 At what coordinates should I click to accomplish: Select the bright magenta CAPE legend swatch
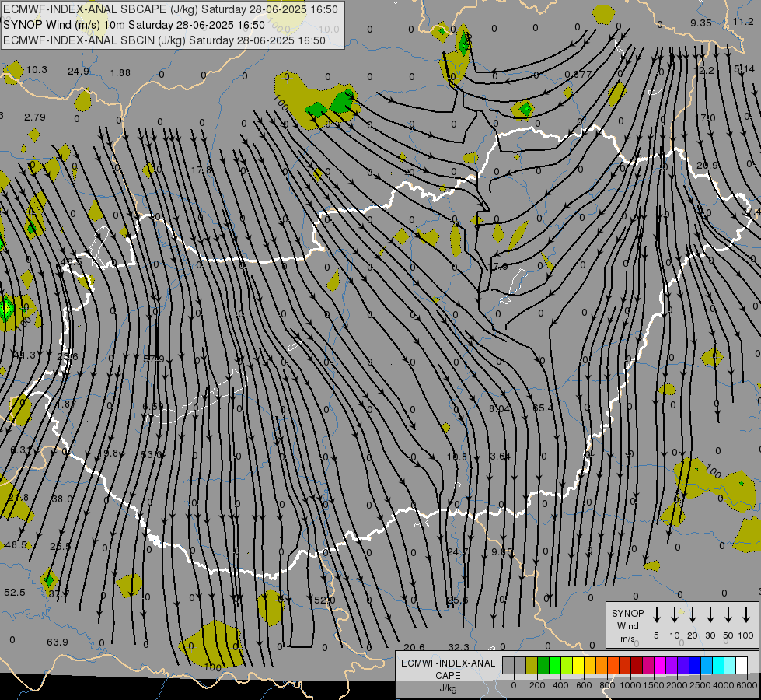pyautogui.click(x=660, y=665)
